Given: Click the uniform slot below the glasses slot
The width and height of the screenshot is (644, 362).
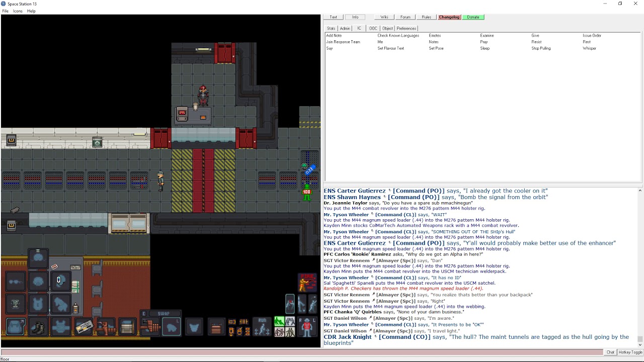Looking at the screenshot, I should (16, 304).
